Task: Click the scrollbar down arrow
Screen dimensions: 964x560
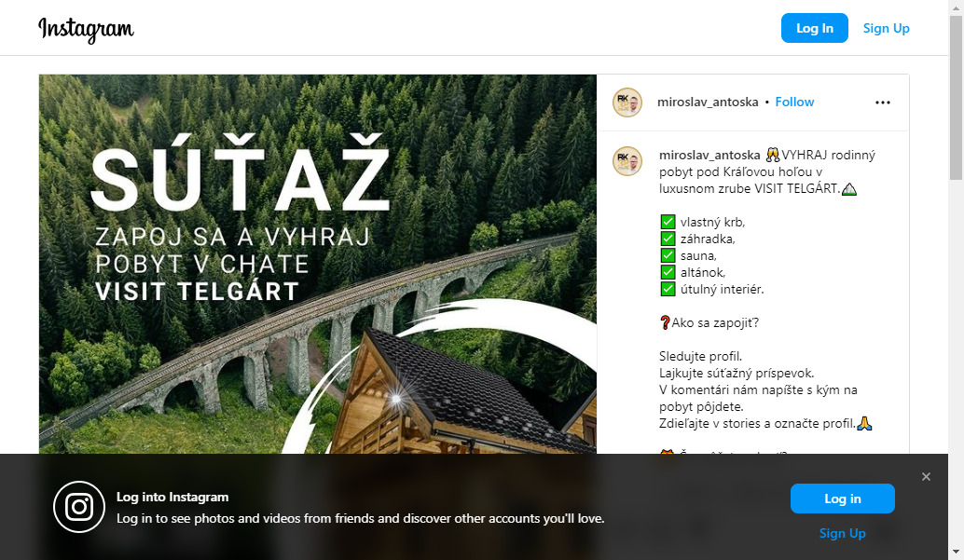Action: pos(956,552)
